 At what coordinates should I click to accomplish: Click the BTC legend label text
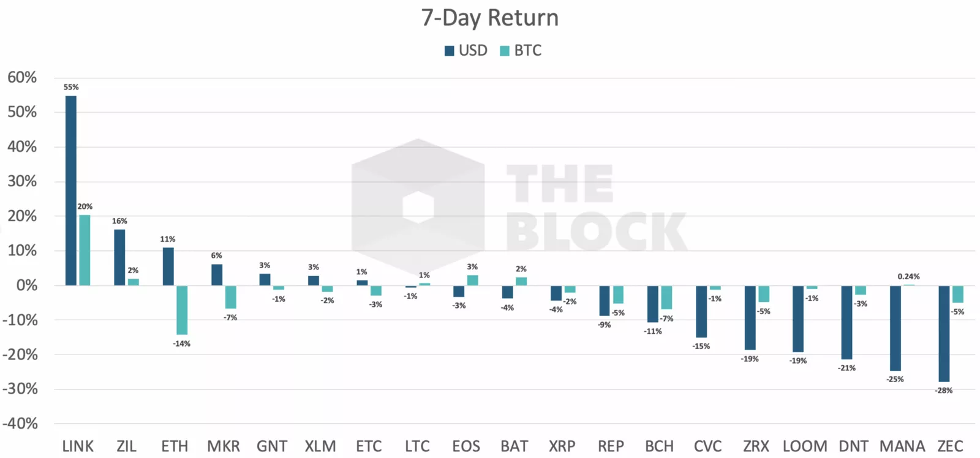(x=527, y=50)
